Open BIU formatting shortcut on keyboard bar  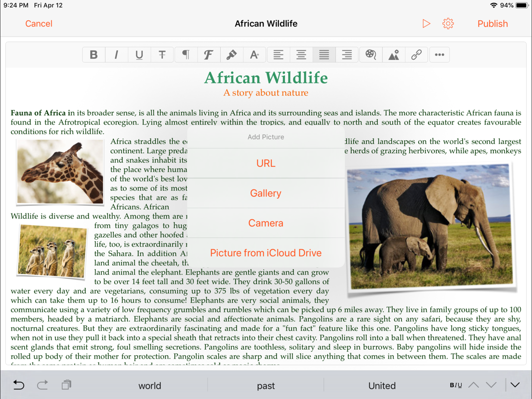[x=456, y=385]
